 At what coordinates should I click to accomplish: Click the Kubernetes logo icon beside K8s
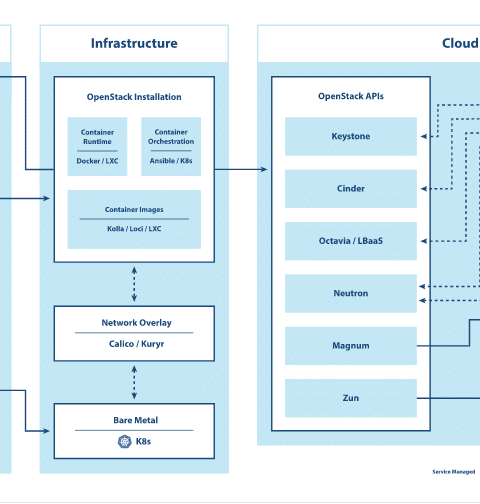pos(125,442)
